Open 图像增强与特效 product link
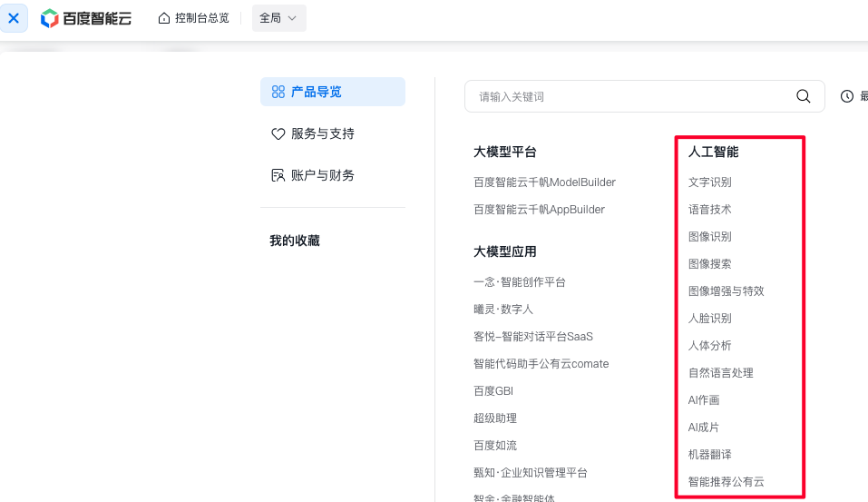 click(726, 290)
